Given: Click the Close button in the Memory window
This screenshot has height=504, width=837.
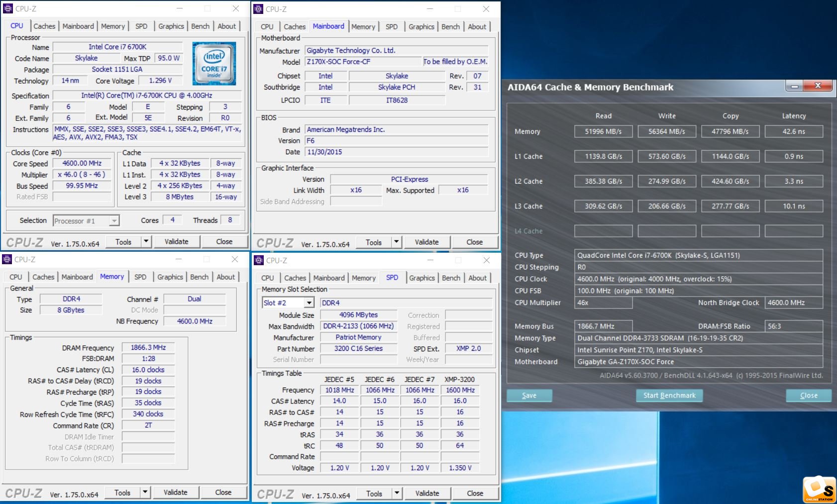Looking at the screenshot, I should coord(223,493).
